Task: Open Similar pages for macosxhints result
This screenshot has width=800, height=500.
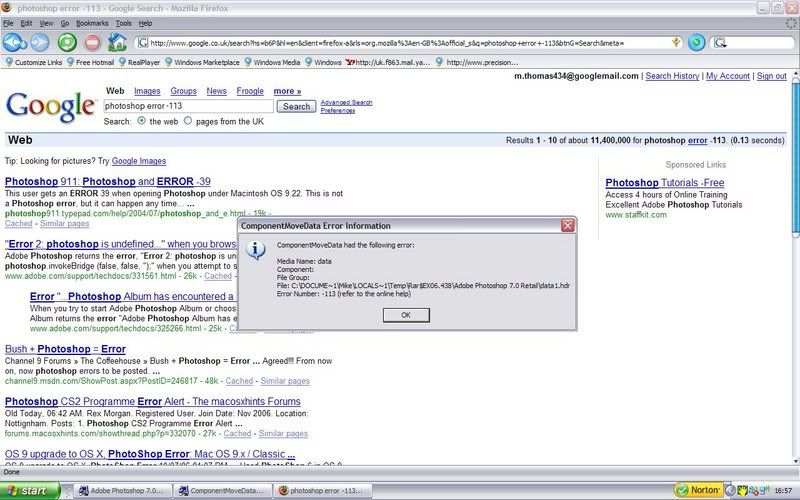Action: (x=283, y=433)
